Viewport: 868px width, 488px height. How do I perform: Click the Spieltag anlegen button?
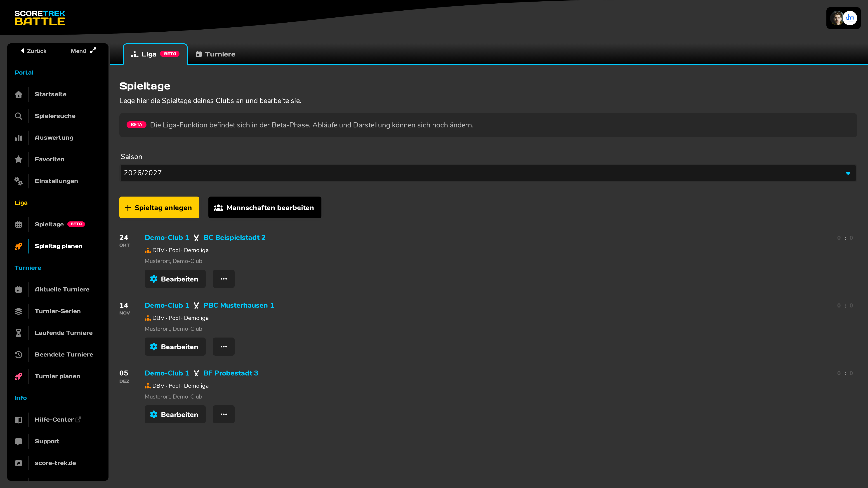159,207
